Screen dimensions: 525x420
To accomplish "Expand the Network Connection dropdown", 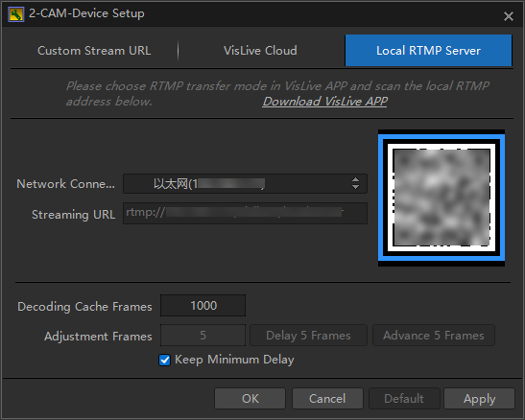I will click(245, 183).
